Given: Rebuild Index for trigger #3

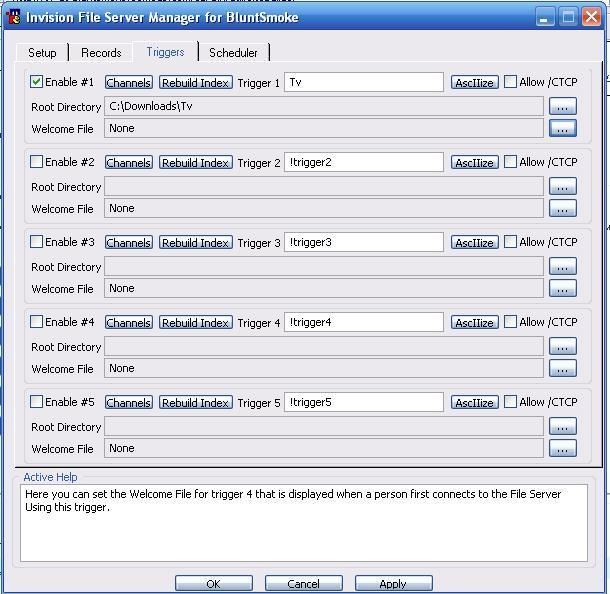Looking at the screenshot, I should point(196,242).
